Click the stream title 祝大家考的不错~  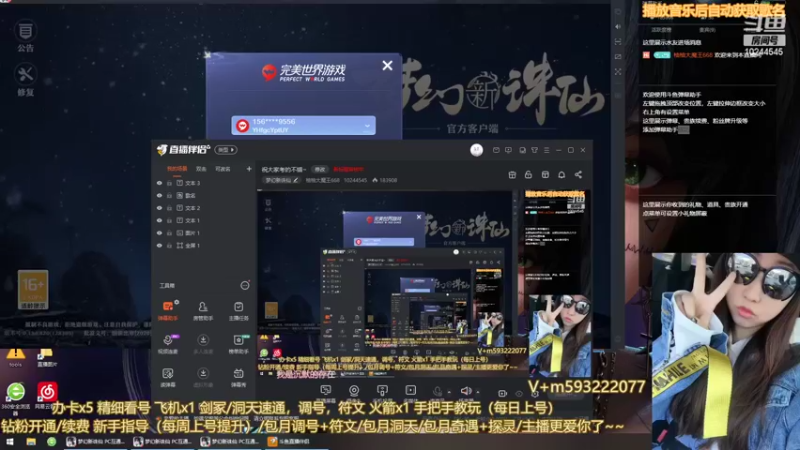(x=284, y=169)
